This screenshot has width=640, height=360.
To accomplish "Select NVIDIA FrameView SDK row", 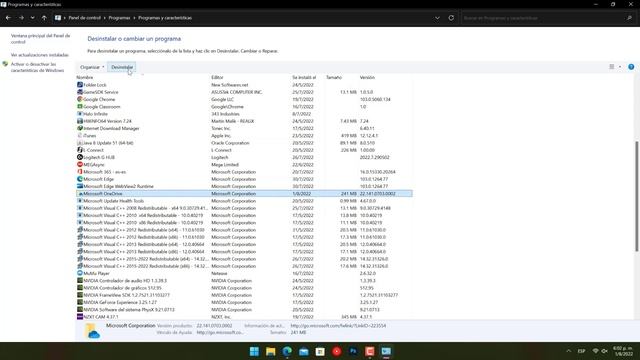I will [244, 295].
